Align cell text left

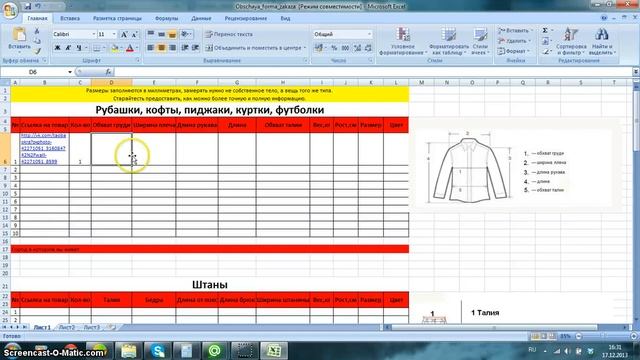tap(151, 48)
